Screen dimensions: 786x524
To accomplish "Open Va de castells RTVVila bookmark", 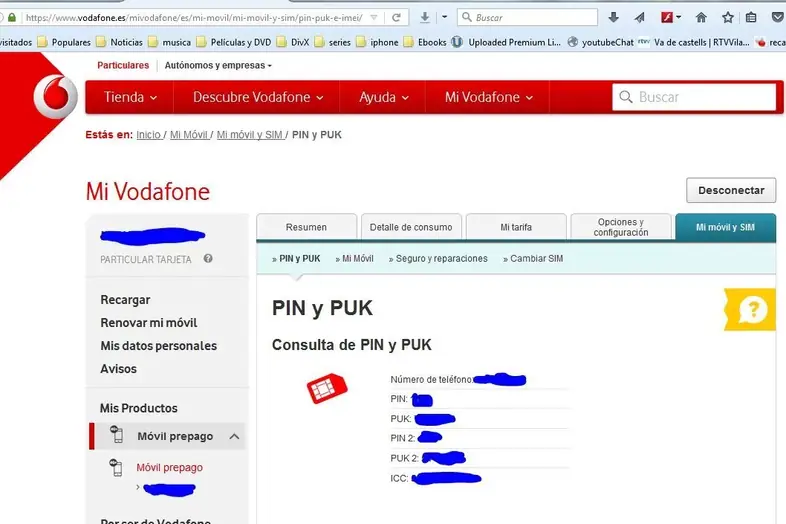I will (694, 42).
